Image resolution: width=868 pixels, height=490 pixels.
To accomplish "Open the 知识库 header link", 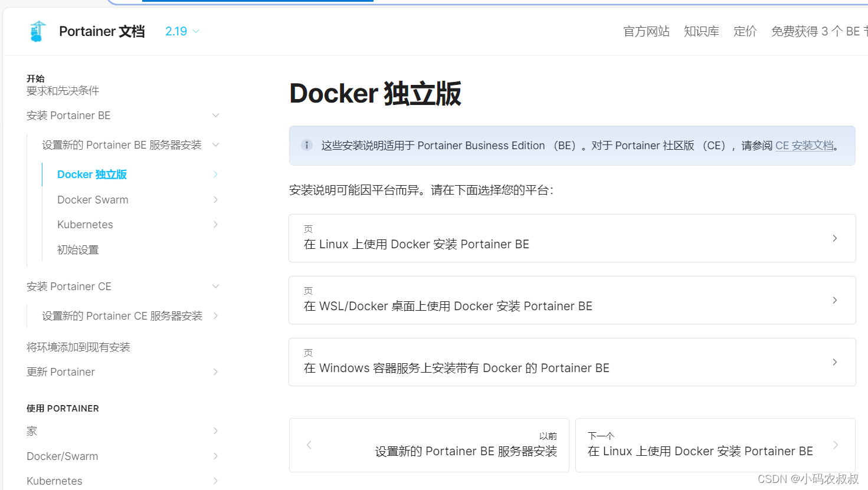I will coord(701,31).
